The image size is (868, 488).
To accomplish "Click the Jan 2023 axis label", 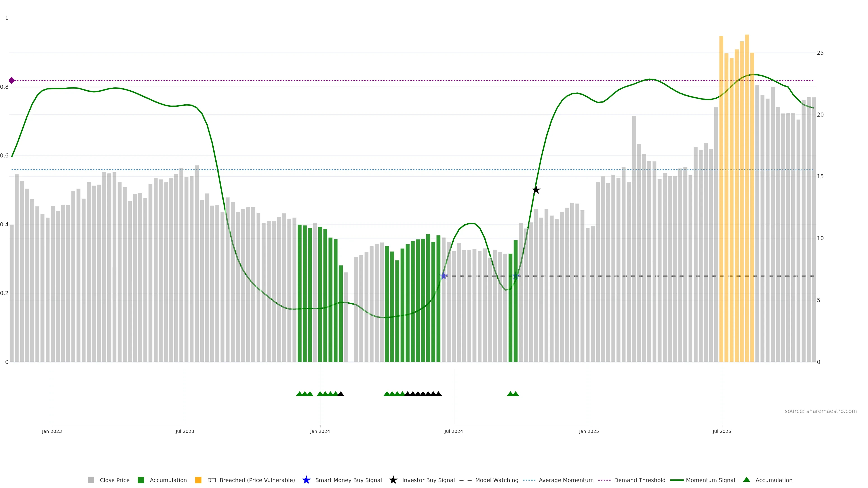I will pos(52,431).
